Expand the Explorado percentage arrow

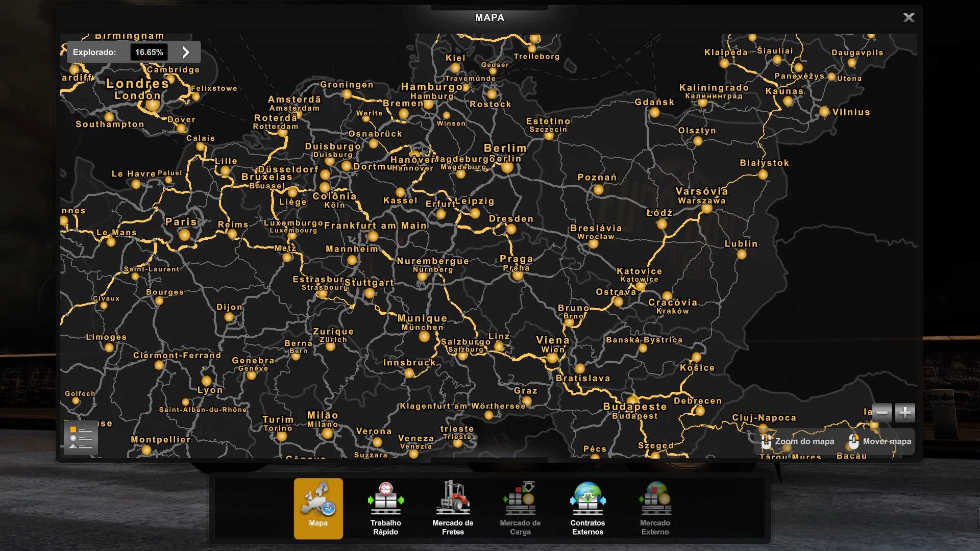point(186,52)
